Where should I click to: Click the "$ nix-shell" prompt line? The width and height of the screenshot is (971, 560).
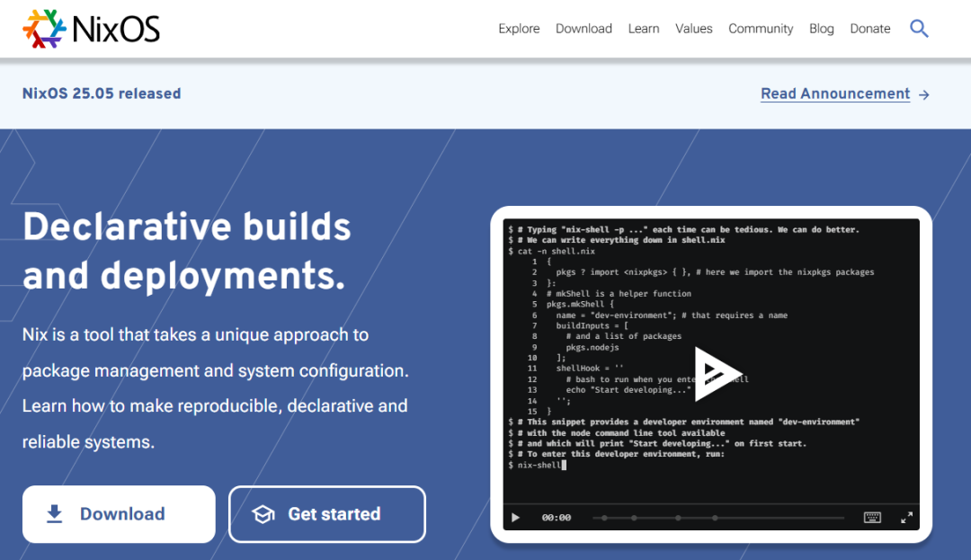(537, 465)
